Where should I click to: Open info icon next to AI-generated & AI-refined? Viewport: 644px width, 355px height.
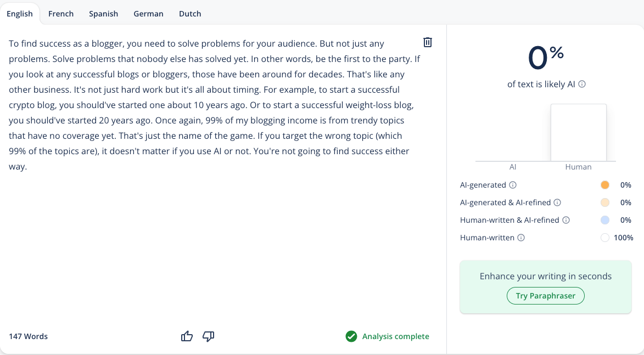click(x=557, y=202)
